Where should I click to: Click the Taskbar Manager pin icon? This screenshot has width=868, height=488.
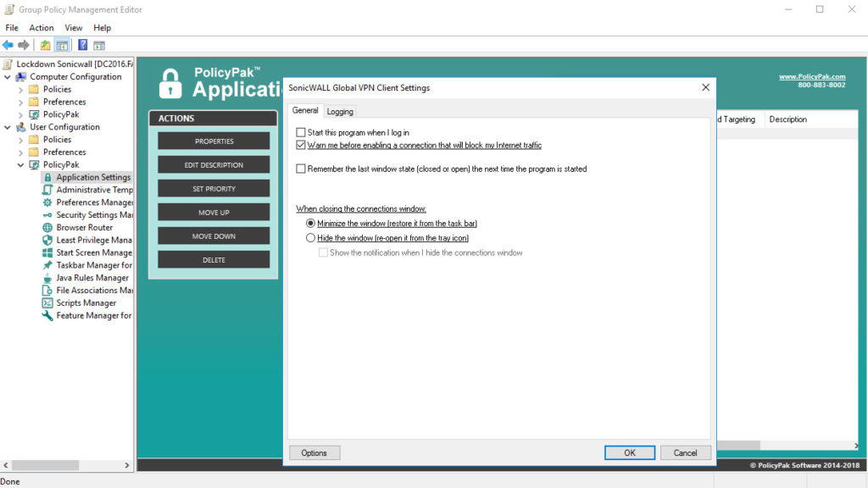[47, 265]
